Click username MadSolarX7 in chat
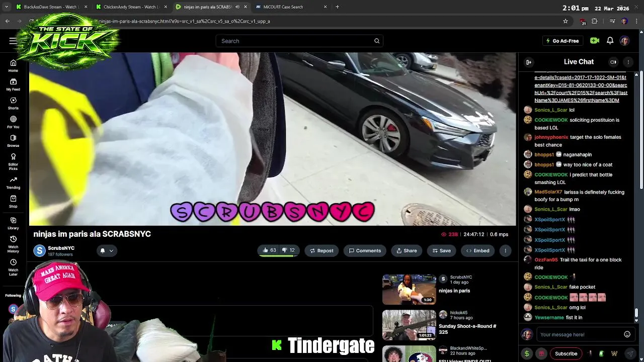The image size is (644, 362). click(x=548, y=192)
